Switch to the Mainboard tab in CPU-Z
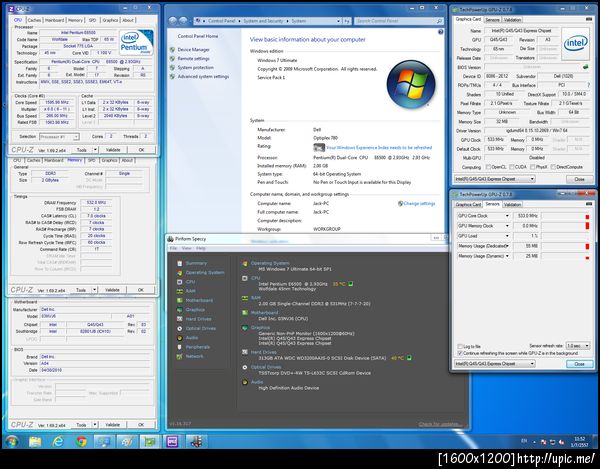 pyautogui.click(x=55, y=19)
